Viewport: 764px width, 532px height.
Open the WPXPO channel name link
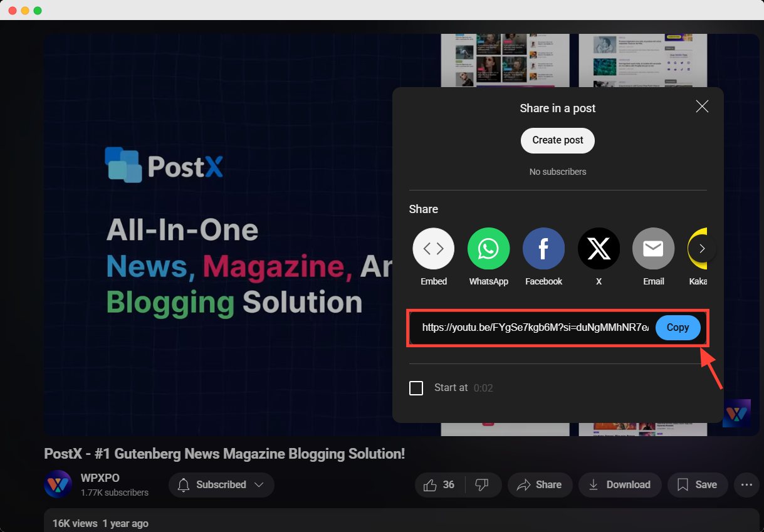[100, 478]
